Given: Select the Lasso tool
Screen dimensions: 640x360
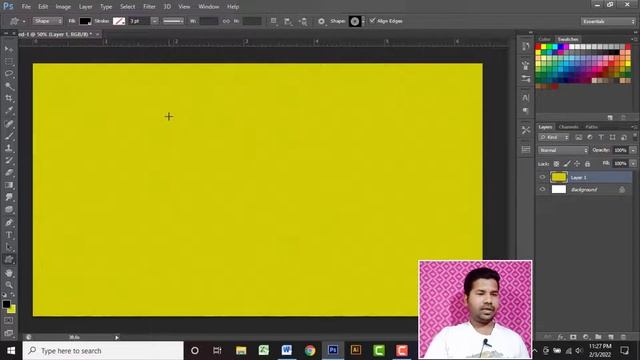Looking at the screenshot, I should tap(9, 74).
